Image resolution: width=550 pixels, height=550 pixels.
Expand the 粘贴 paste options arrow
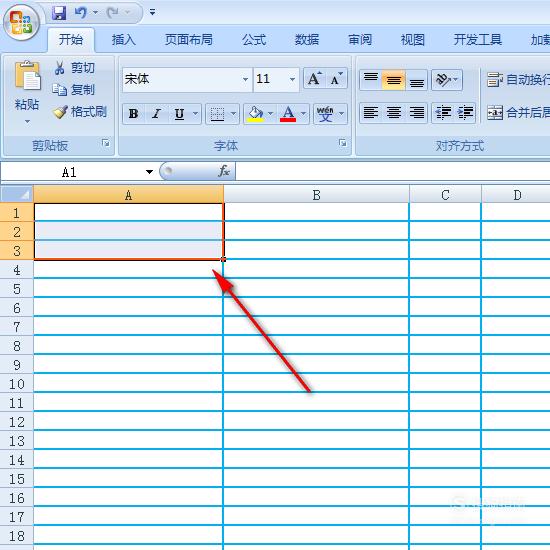click(x=27, y=121)
